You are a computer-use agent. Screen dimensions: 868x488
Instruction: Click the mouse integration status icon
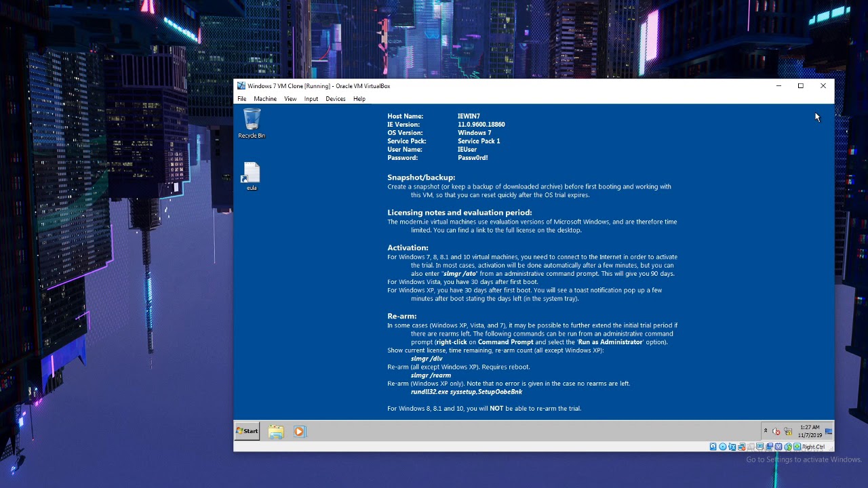coord(788,447)
